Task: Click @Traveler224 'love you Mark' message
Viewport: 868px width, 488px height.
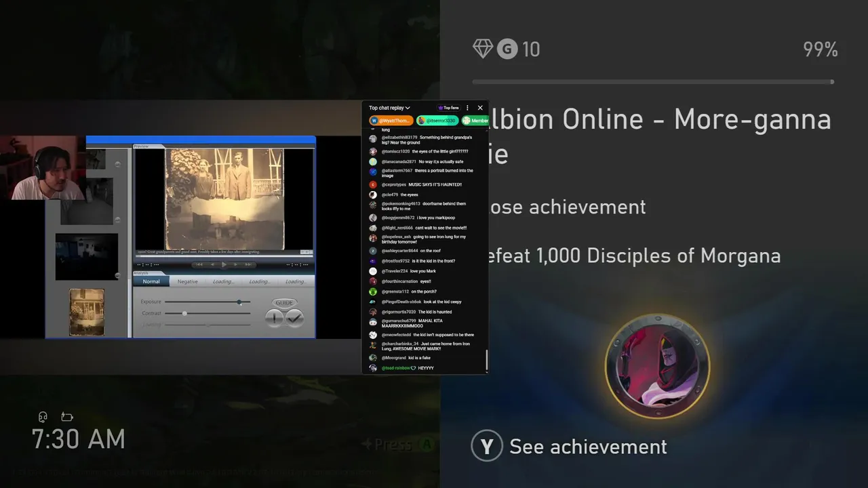Action: coord(409,271)
